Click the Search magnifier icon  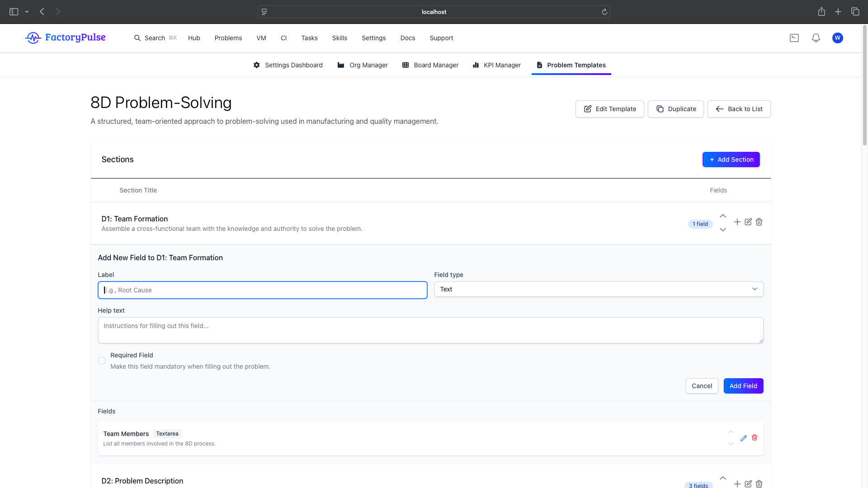(x=137, y=38)
